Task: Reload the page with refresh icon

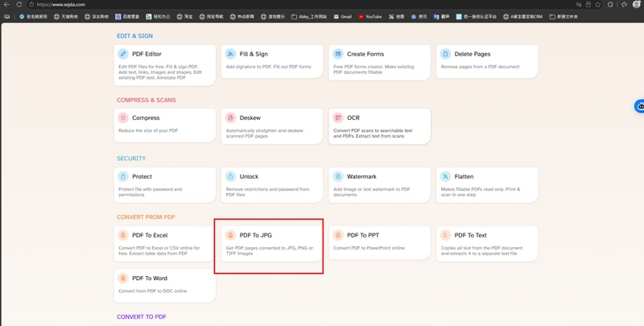Action: 19,5
